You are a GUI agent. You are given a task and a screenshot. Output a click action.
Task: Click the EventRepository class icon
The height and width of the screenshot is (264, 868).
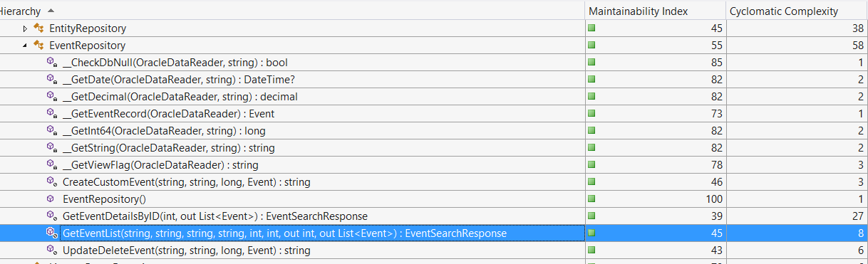(38, 46)
